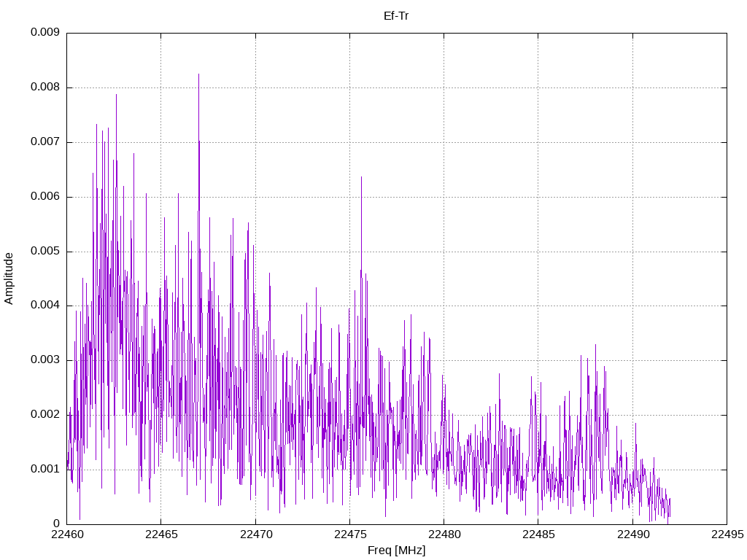Click the x-axis tick label 22460
The width and height of the screenshot is (747, 560).
[x=67, y=534]
